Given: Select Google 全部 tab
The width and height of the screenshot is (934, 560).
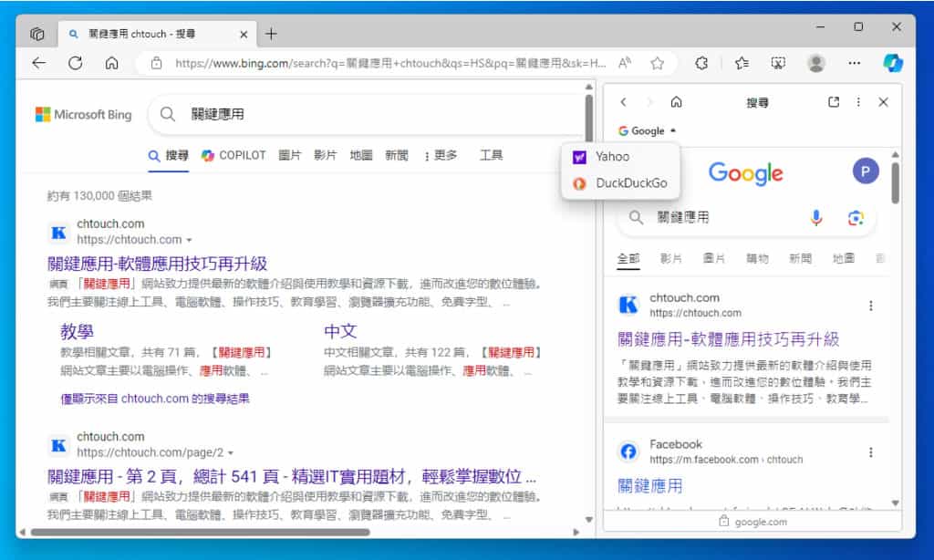Looking at the screenshot, I should [628, 258].
